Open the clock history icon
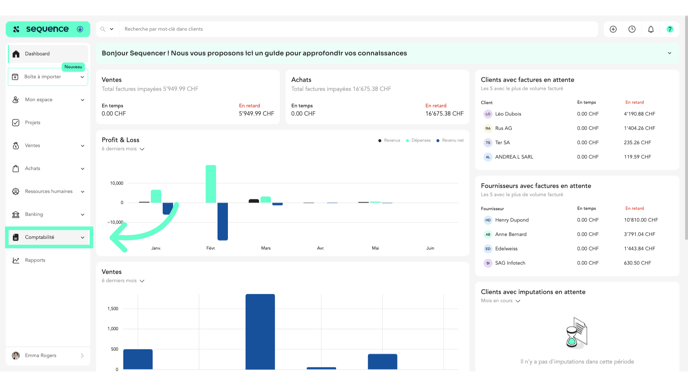 [x=632, y=29]
